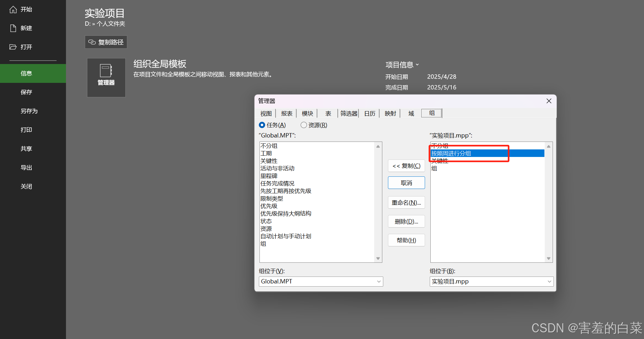Click the 完成日期 value 2025/5/16
The width and height of the screenshot is (644, 339).
442,87
